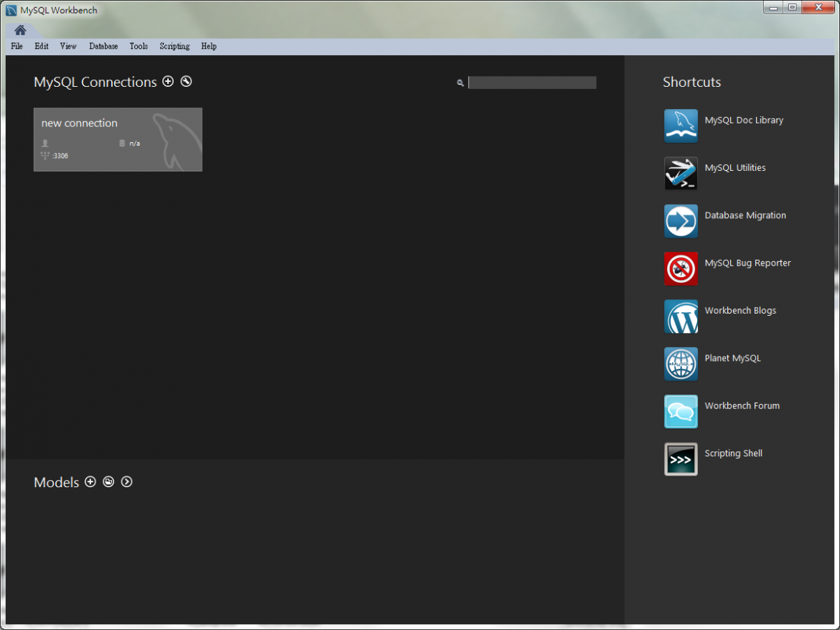Open Scripting Shell link text
840x630 pixels.
click(x=734, y=453)
